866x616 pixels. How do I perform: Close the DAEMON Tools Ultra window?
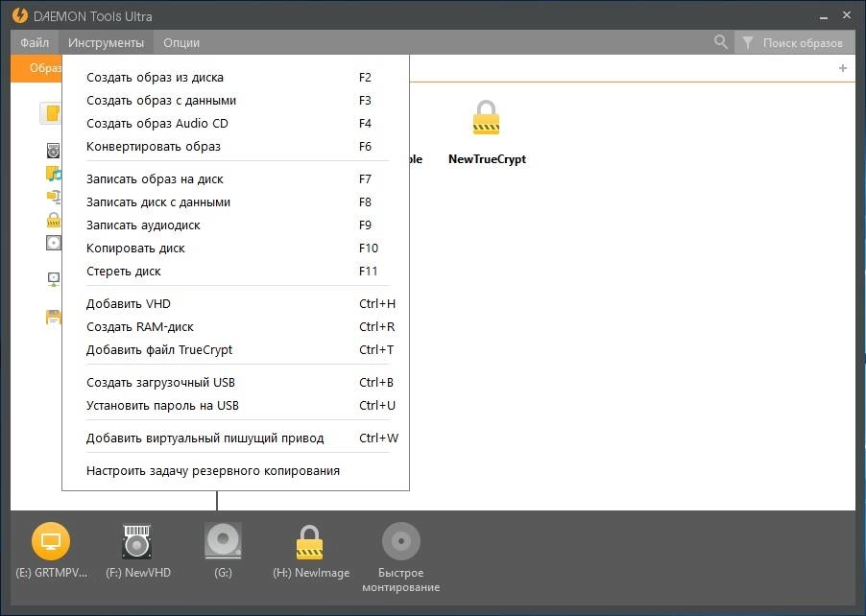[x=847, y=15]
